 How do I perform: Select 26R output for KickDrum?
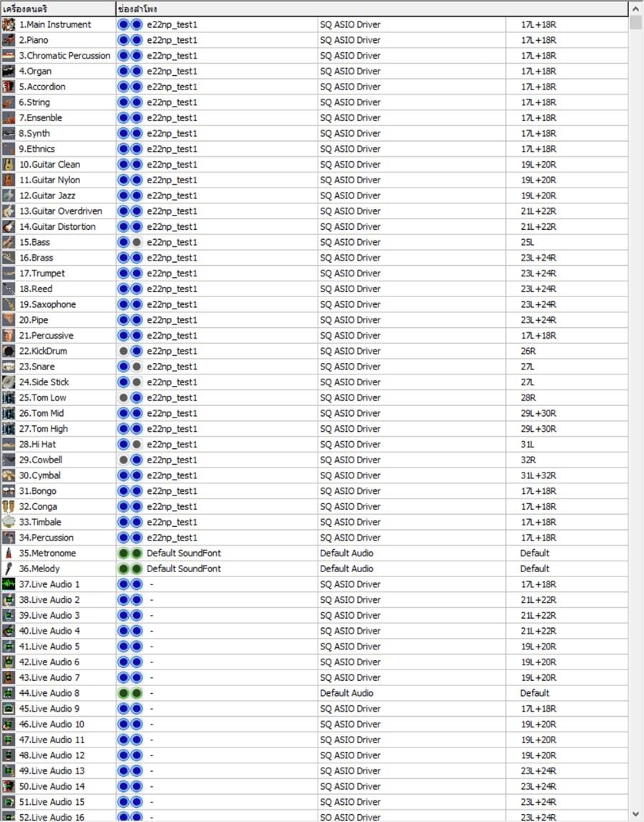(528, 352)
